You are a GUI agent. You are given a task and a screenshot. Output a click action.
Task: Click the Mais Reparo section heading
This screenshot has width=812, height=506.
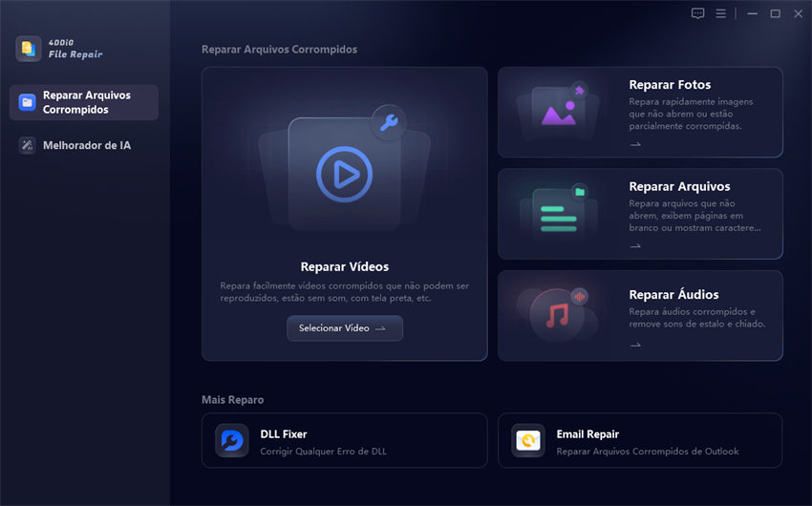[x=232, y=400]
